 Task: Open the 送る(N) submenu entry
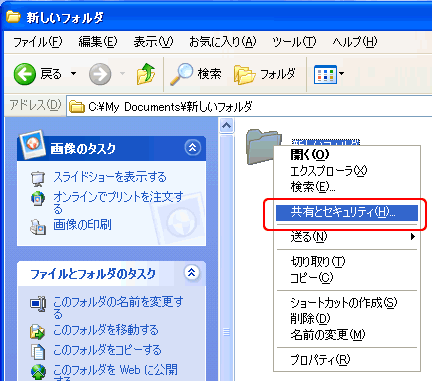coord(347,237)
